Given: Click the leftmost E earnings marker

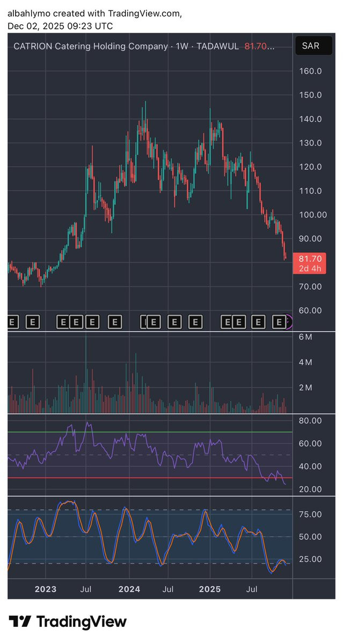Looking at the screenshot, I should 13,322.
